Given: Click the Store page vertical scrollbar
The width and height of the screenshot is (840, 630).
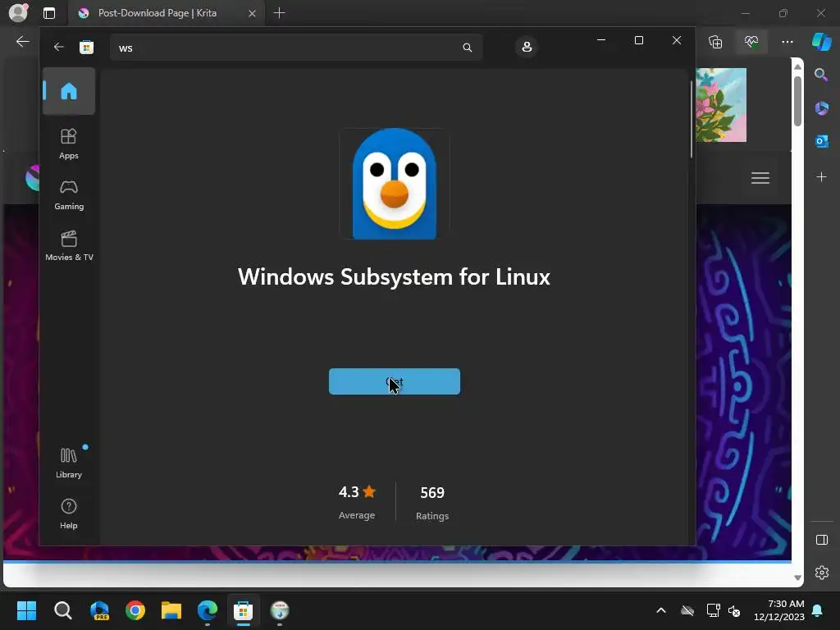Looking at the screenshot, I should [x=691, y=119].
